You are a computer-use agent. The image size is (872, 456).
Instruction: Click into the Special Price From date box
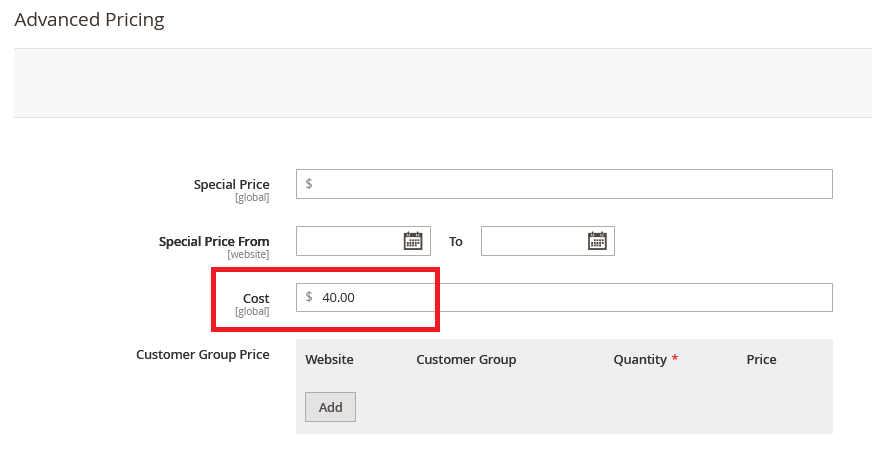coord(349,241)
